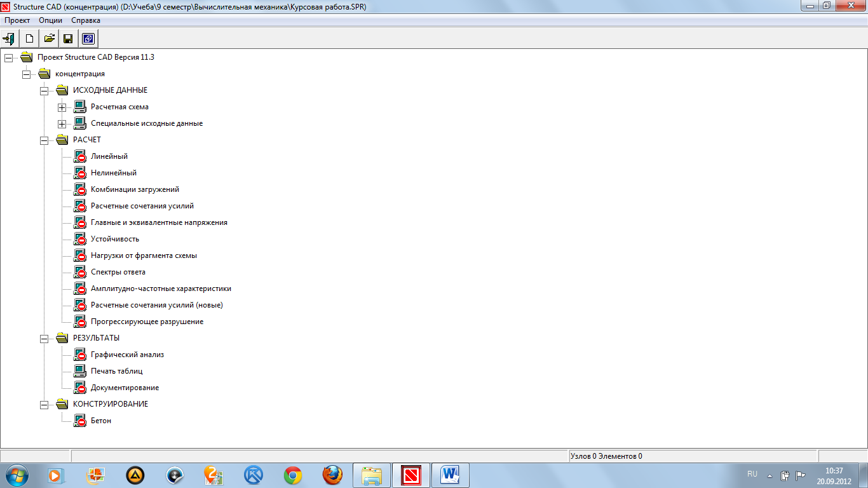Click the Графический анализ icon
Viewport: 868px width, 488px height.
click(x=79, y=355)
